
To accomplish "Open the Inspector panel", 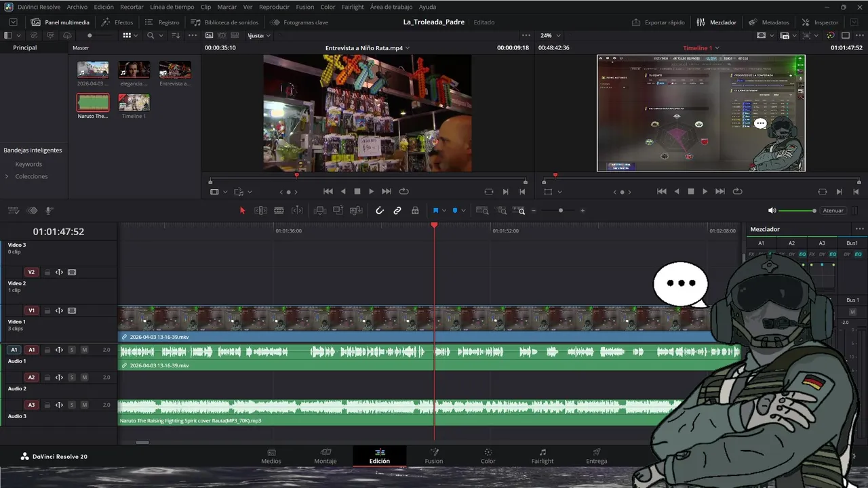I will click(x=820, y=22).
